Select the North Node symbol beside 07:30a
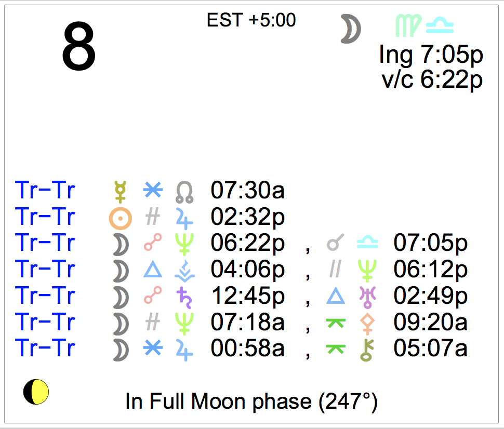The width and height of the screenshot is (504, 429). tap(184, 191)
